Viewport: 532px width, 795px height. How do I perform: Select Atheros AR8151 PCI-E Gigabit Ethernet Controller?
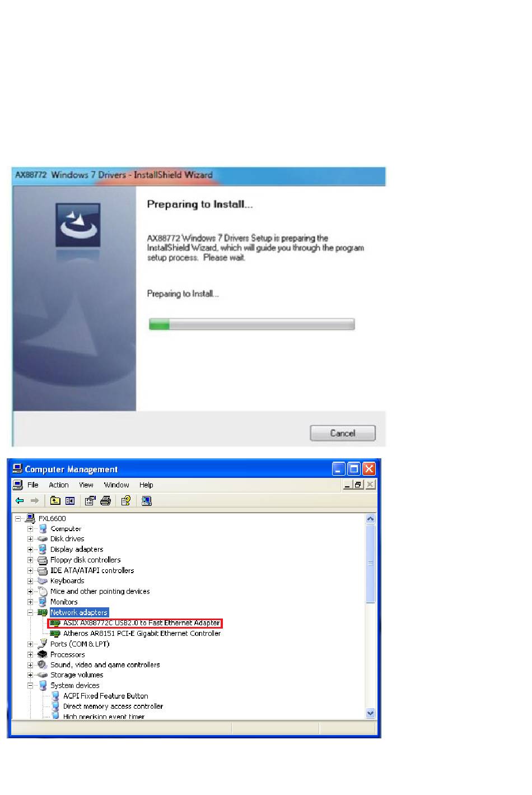(x=142, y=634)
